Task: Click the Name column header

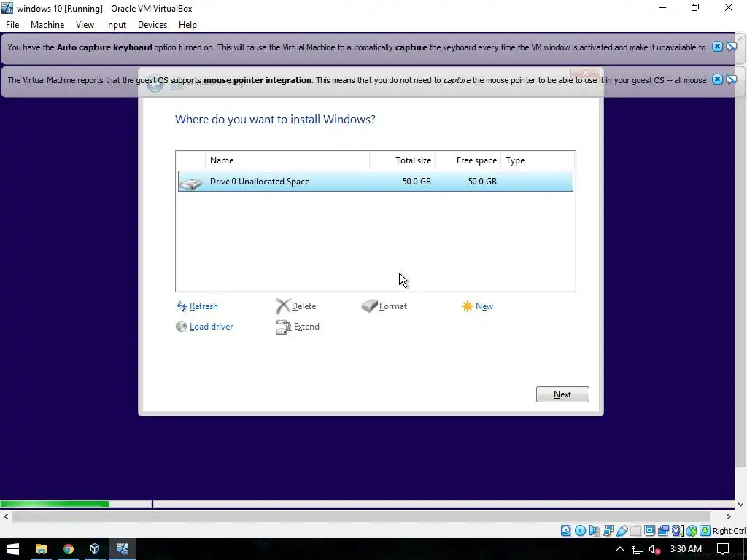Action: tap(287, 160)
